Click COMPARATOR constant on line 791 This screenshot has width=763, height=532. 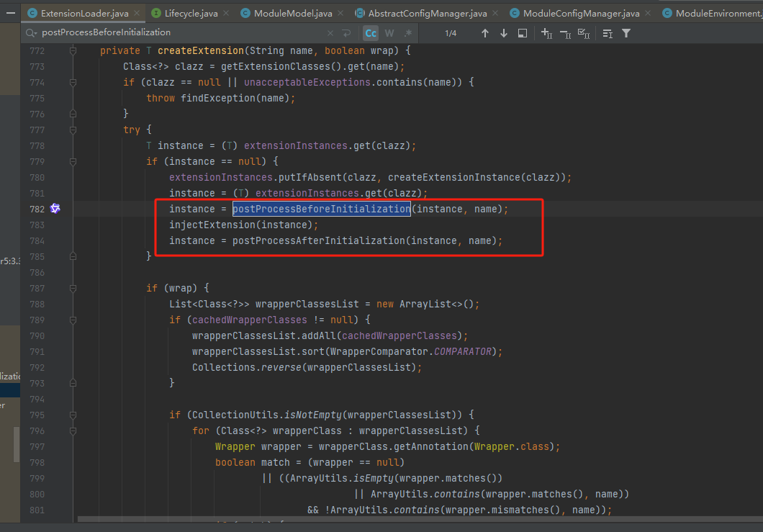462,351
